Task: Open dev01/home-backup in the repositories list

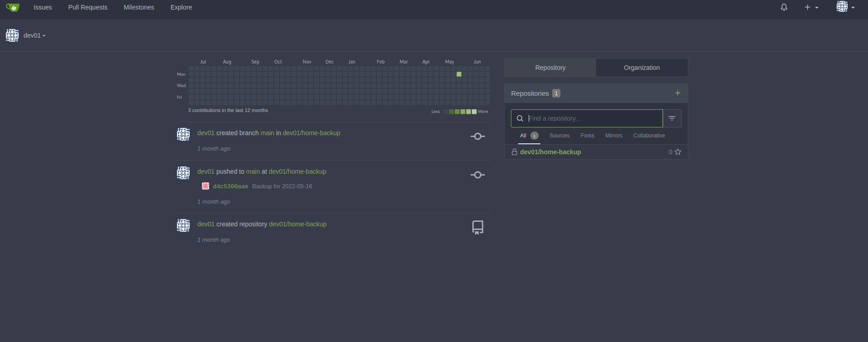Action: (550, 152)
